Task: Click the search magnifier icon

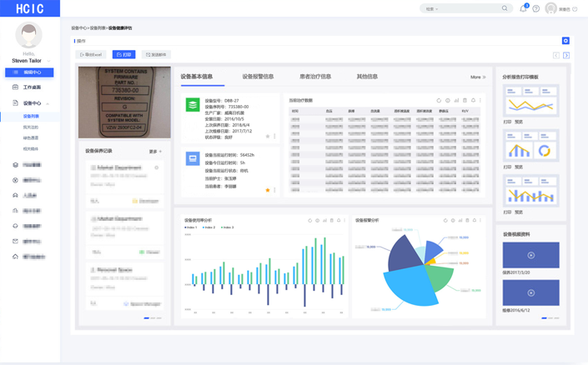Action: point(505,8)
